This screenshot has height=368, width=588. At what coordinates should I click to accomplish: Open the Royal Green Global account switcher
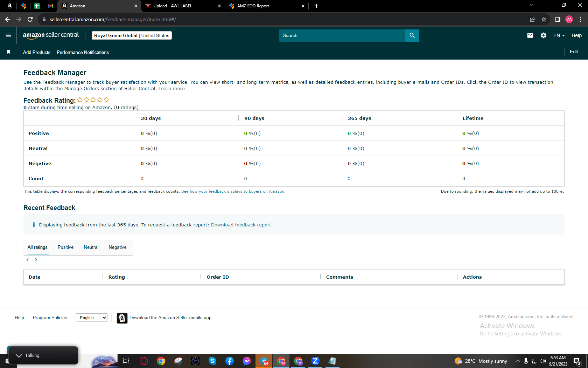[132, 35]
